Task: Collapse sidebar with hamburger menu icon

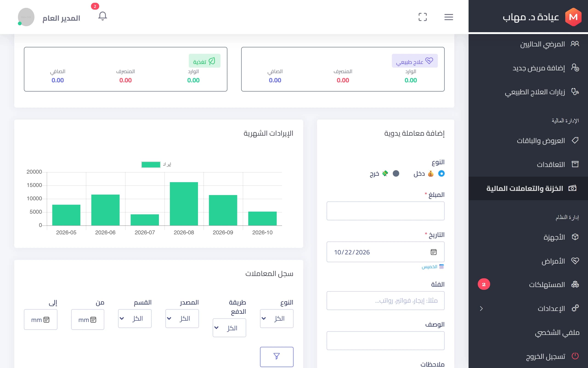Action: point(449,17)
